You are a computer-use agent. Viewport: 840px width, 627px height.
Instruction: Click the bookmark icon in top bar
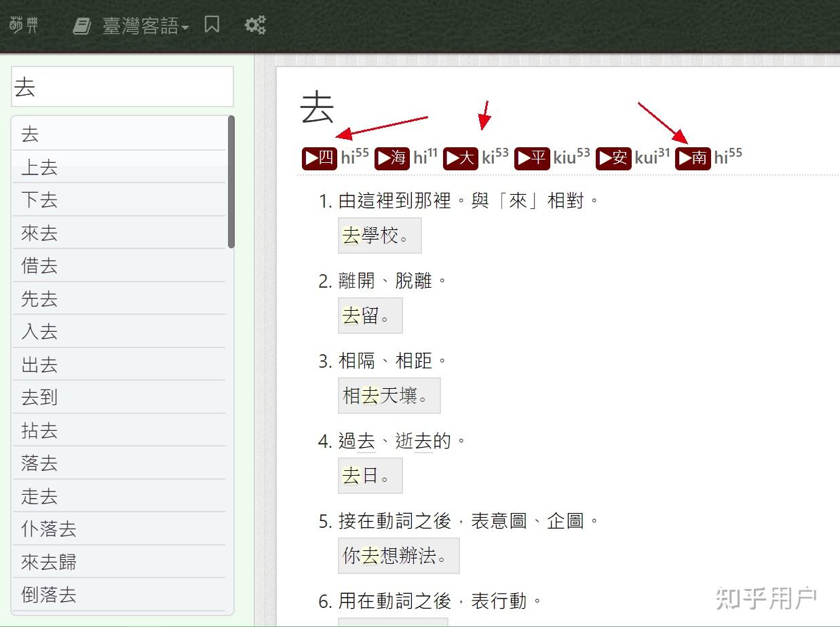click(x=212, y=25)
